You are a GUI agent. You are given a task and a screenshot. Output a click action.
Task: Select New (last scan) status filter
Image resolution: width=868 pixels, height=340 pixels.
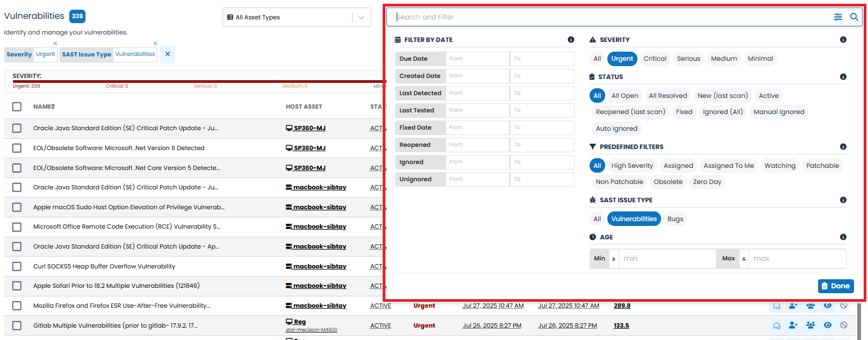[x=723, y=96]
